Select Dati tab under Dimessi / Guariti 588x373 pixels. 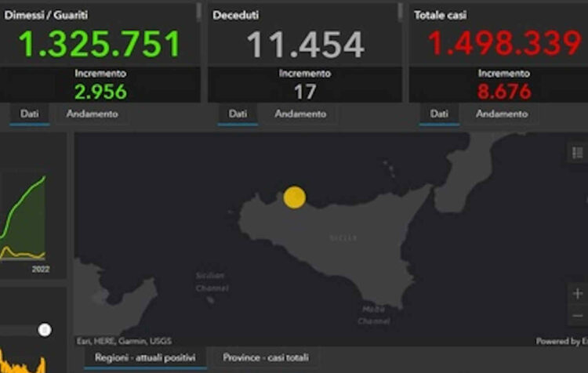click(x=30, y=114)
